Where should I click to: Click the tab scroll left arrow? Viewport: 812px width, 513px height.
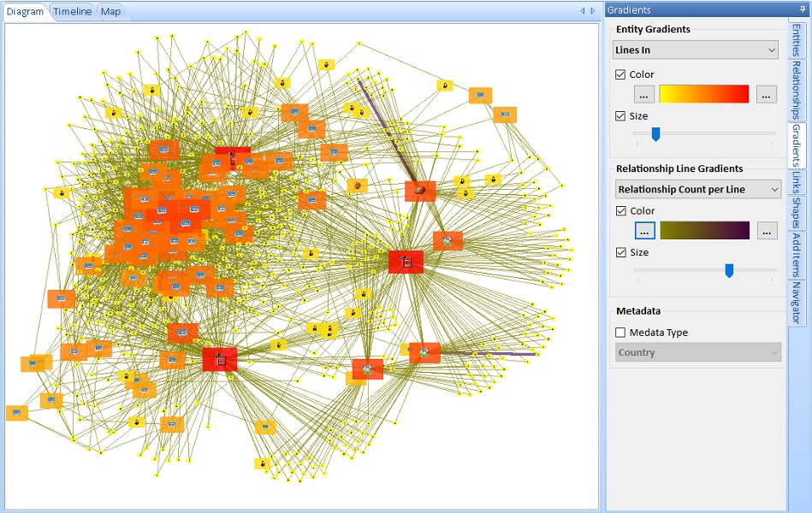(x=583, y=11)
